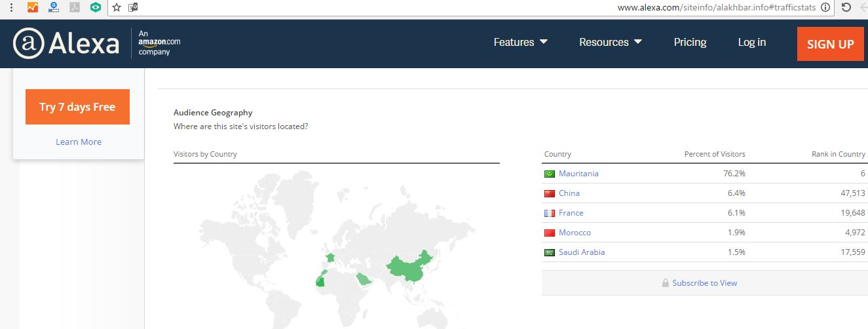Bookmark this page with the star icon
This screenshot has width=868, height=329.
tap(117, 8)
